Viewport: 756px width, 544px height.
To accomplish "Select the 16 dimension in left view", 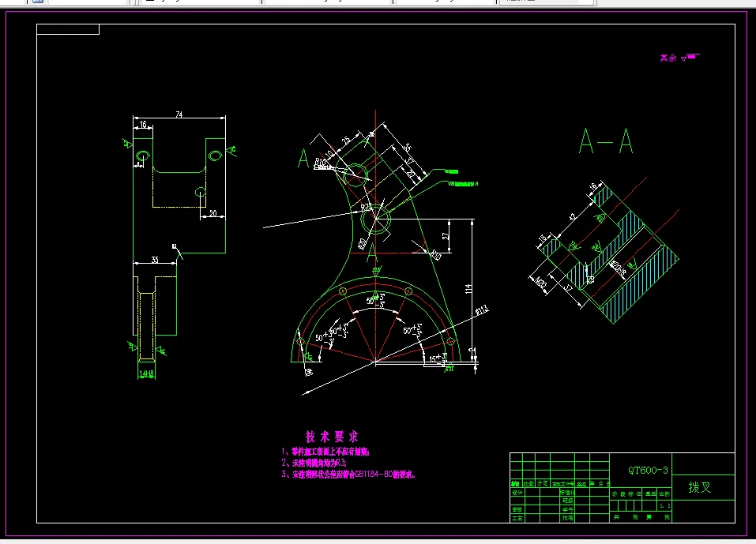I will click(143, 124).
